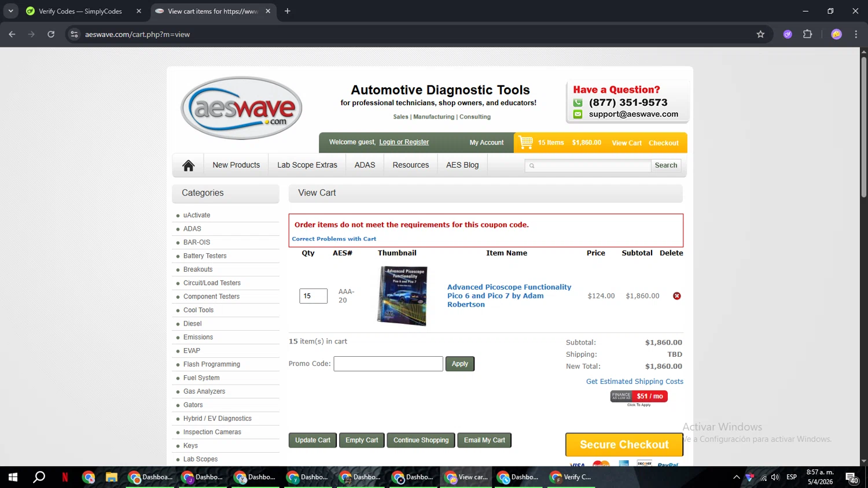The width and height of the screenshot is (868, 488).
Task: Focus the site search box
Action: [588, 165]
